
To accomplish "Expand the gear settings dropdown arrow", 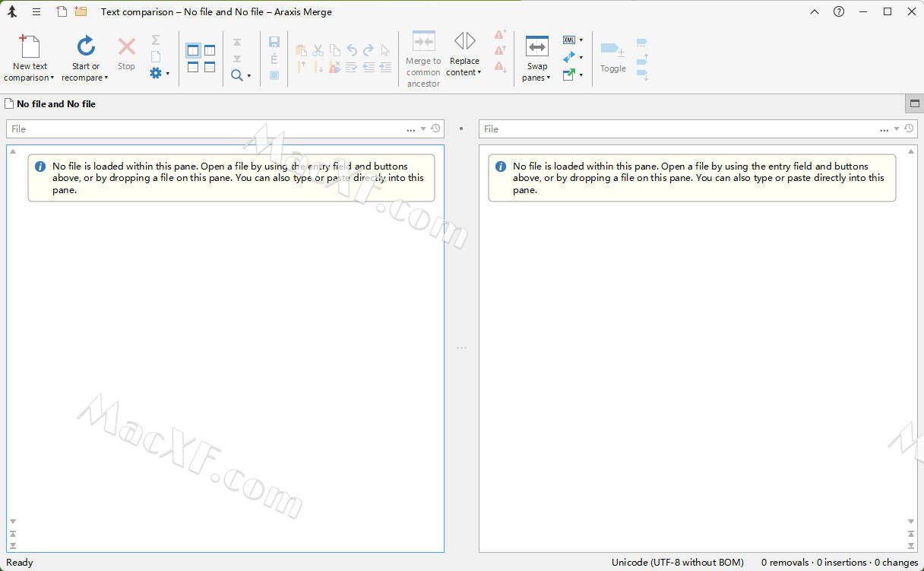I will tap(168, 75).
